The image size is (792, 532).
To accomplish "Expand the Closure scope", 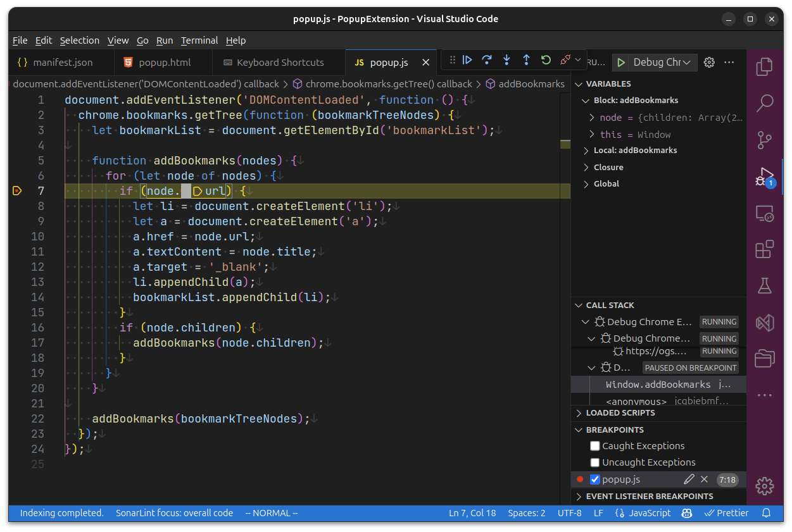I will click(586, 168).
